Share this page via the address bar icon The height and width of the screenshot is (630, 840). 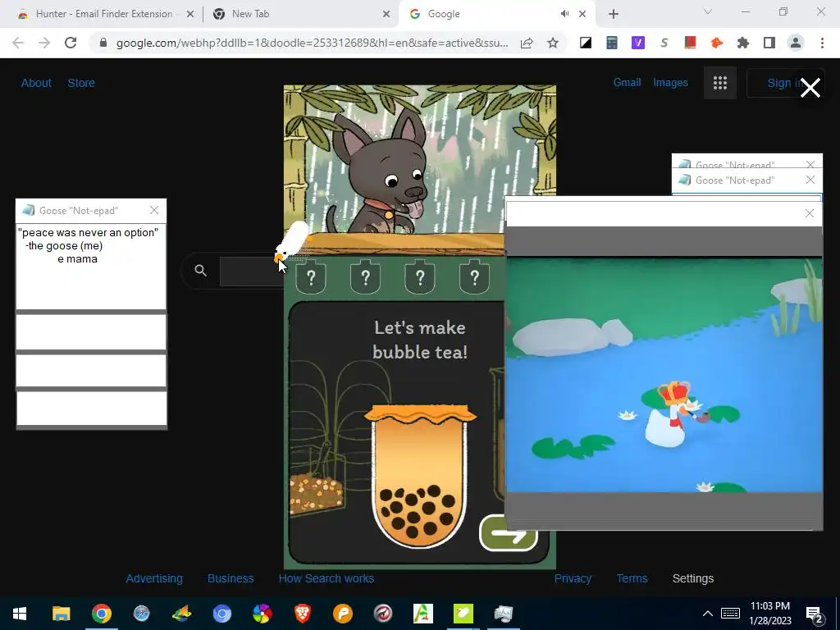pyautogui.click(x=527, y=43)
